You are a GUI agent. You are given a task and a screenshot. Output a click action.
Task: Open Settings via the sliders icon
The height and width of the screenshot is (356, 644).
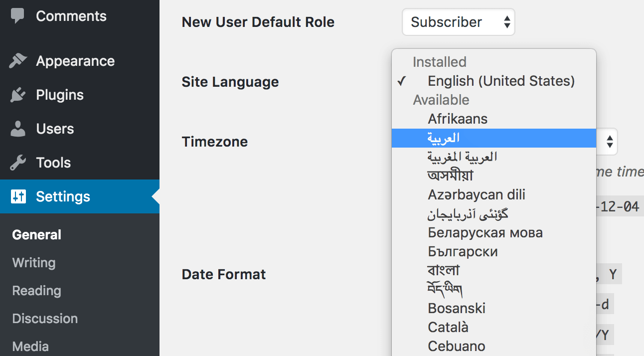click(18, 196)
